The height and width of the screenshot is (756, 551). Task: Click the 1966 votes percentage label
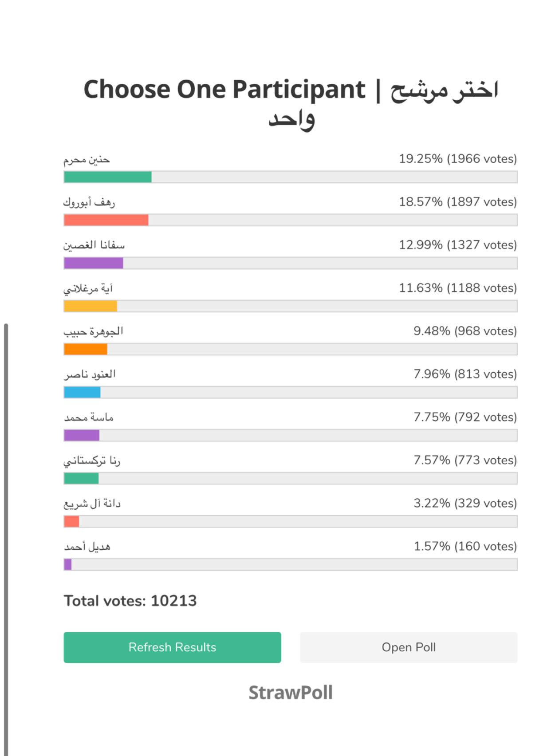point(457,159)
